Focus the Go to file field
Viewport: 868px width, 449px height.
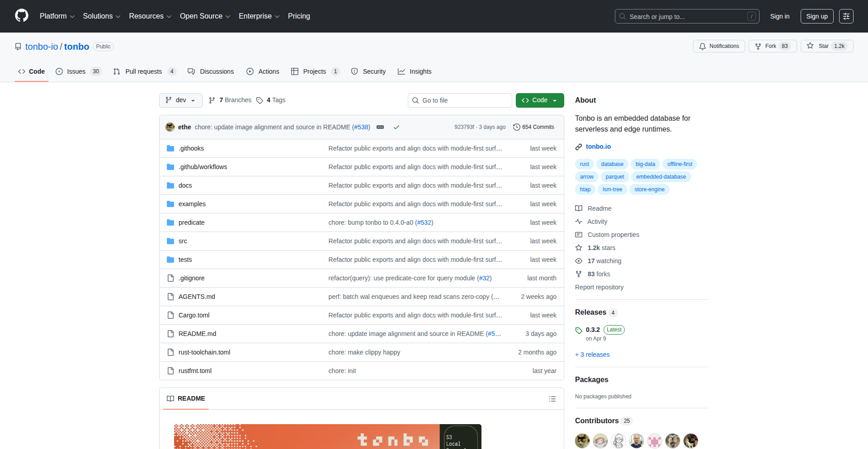point(460,100)
